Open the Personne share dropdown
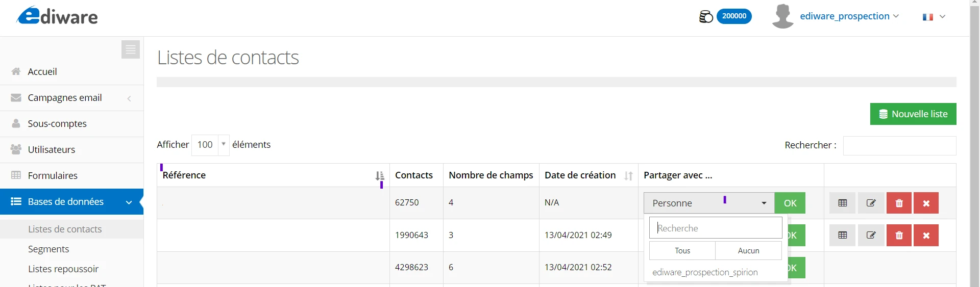Viewport: 980px width, 287px height. pos(709,203)
